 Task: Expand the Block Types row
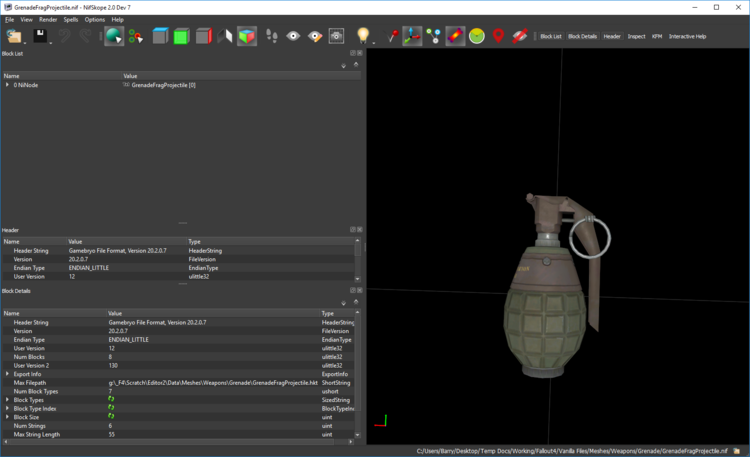[x=7, y=400]
